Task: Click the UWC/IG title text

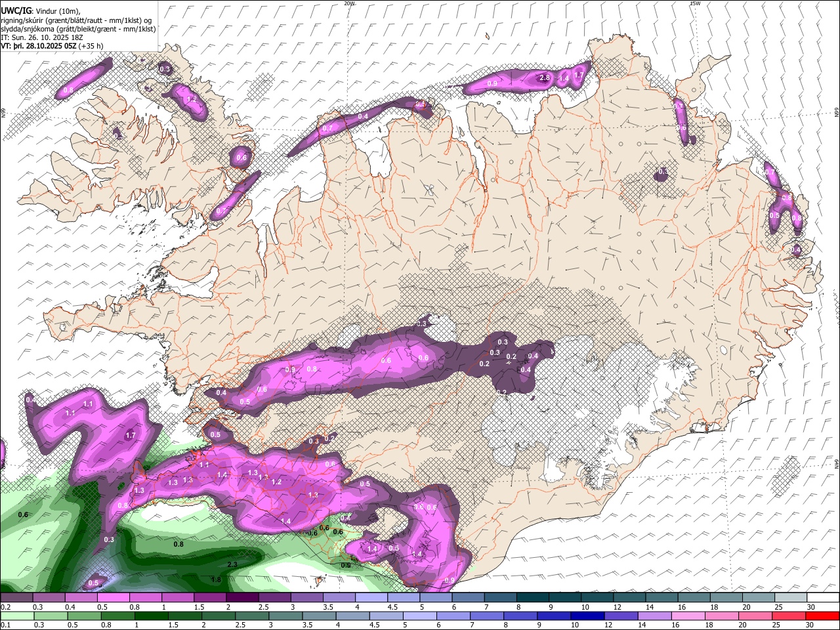Action: click(16, 10)
